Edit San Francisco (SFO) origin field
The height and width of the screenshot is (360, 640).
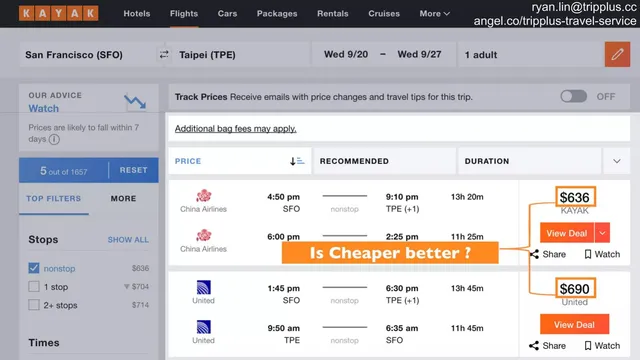tap(89, 55)
